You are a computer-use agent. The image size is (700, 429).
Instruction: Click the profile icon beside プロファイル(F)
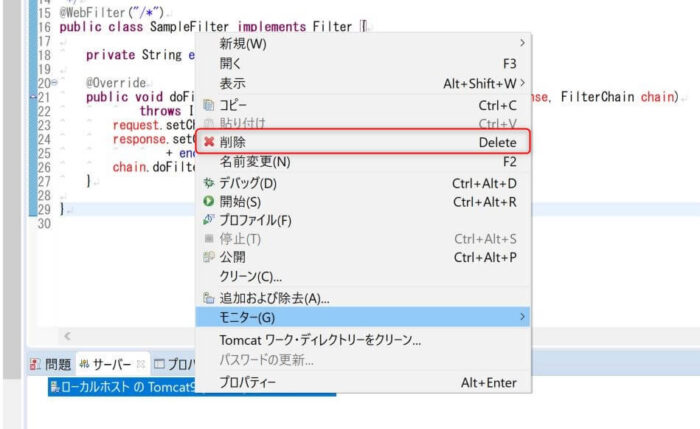208,220
